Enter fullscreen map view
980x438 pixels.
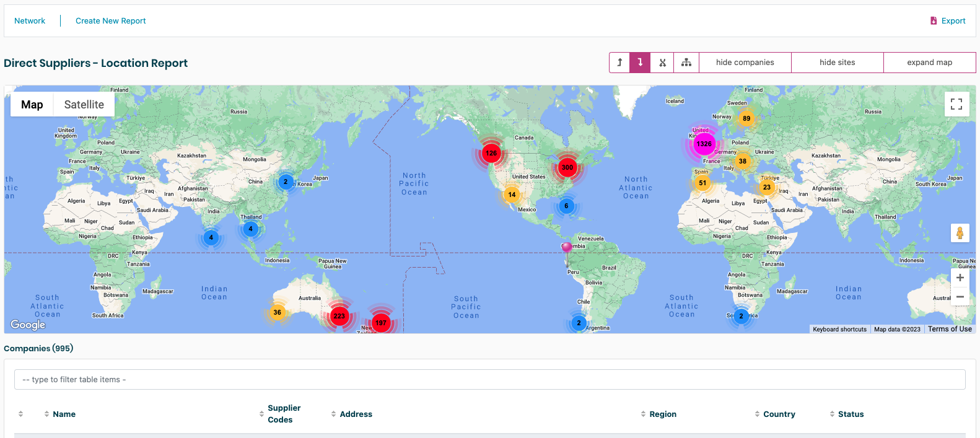[x=956, y=104]
